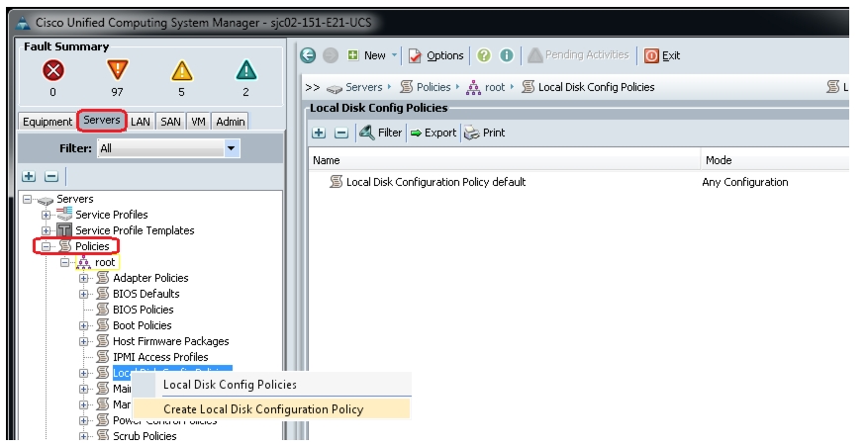Switch to the Equipment tab
The image size is (868, 447).
[x=48, y=122]
